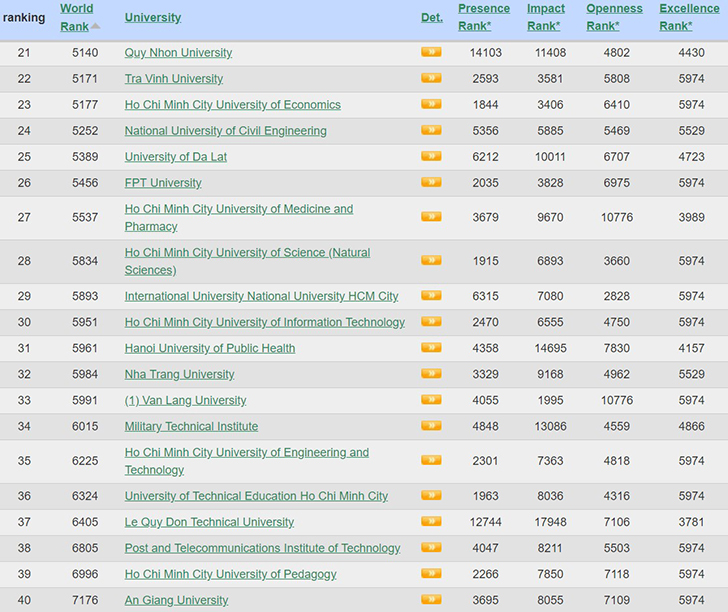Open details icon for Le Quy Don Technical University
The height and width of the screenshot is (612, 728).
[431, 522]
